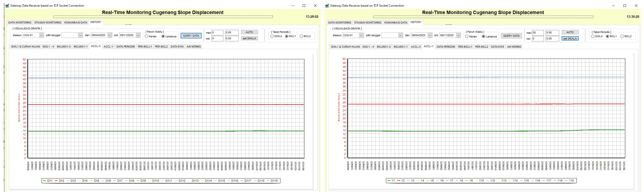The height and width of the screenshot is (196, 644).
Task: Click the left window's app icon
Action: [x=7, y=5]
